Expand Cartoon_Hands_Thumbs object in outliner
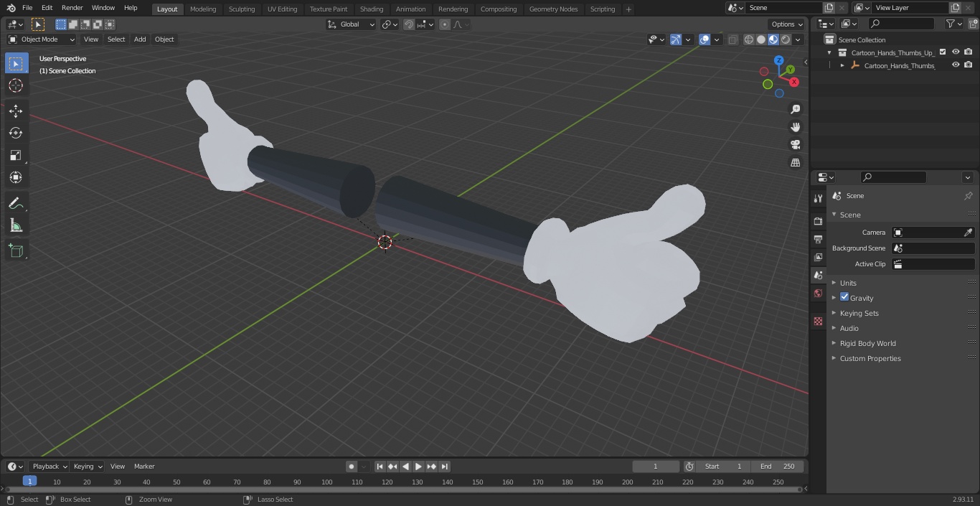The image size is (980, 506). 842,65
